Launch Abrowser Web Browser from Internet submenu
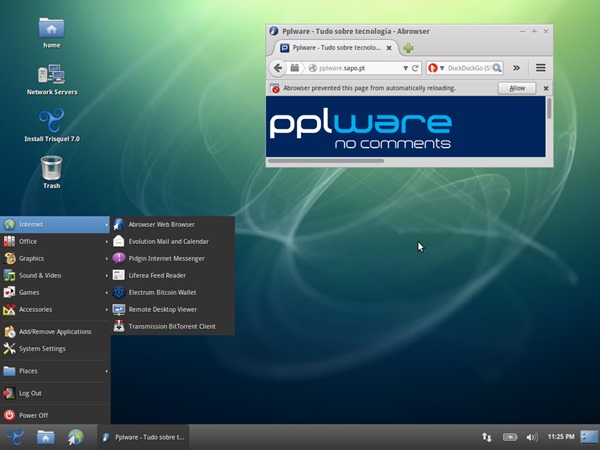This screenshot has width=600, height=450. point(173,225)
